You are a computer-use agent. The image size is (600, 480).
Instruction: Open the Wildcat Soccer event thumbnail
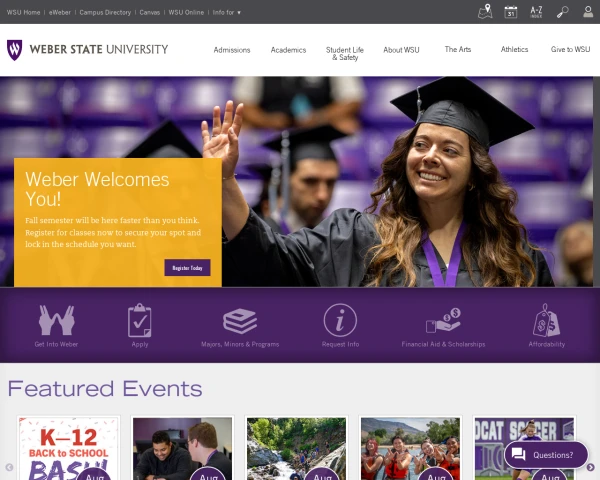click(x=524, y=448)
